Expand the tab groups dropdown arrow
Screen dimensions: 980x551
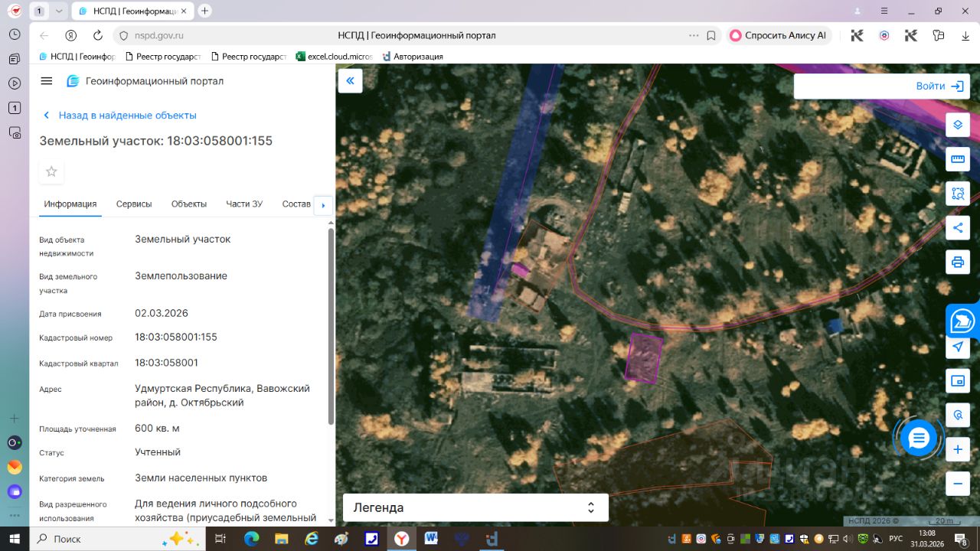point(59,11)
